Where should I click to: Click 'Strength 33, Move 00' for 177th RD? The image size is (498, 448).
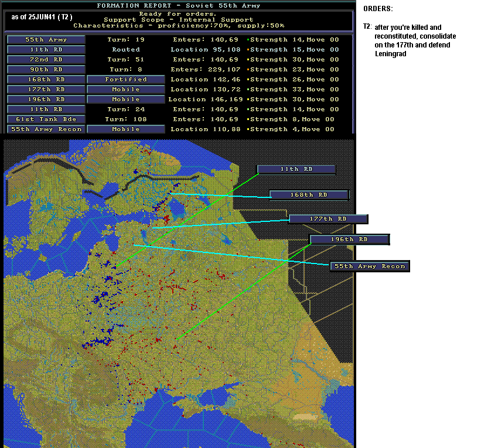295,90
